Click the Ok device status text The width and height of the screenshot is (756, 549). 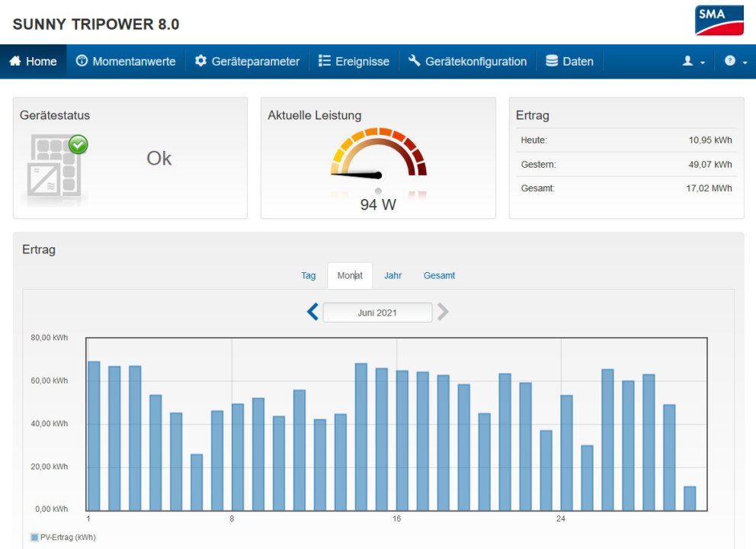(x=159, y=159)
